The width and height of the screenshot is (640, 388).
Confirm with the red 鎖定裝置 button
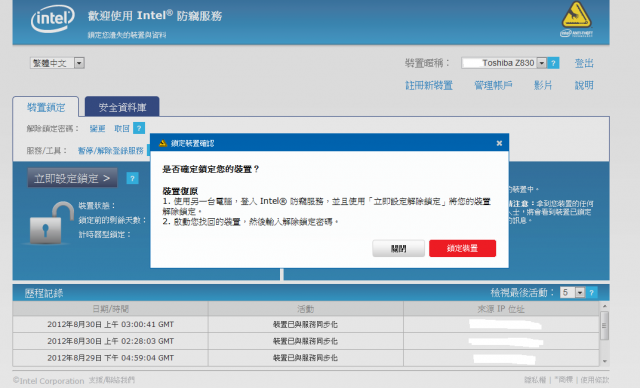[462, 248]
